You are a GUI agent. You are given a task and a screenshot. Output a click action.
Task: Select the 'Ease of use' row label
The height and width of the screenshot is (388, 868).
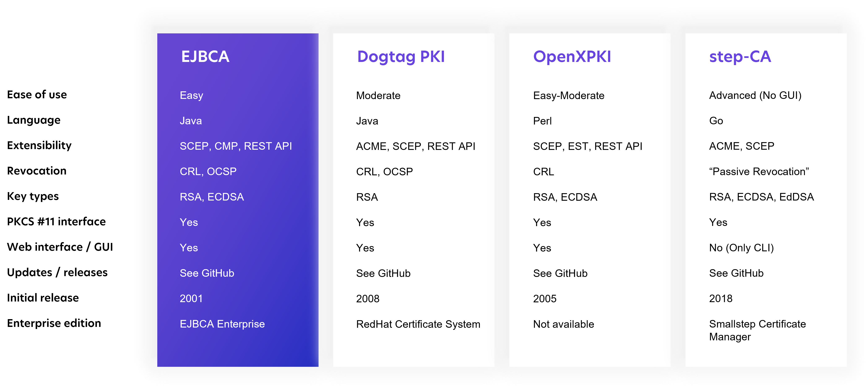37,94
